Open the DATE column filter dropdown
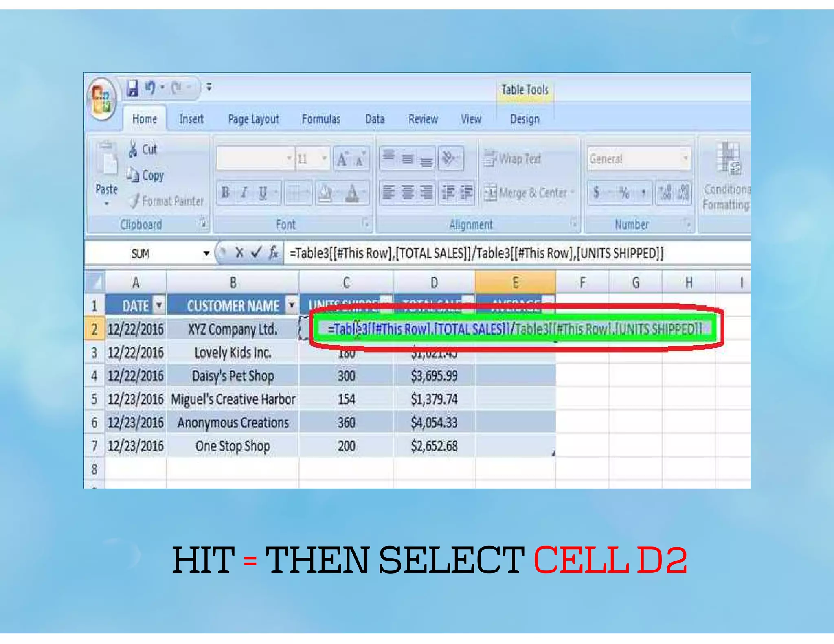The image size is (834, 644). pos(159,305)
